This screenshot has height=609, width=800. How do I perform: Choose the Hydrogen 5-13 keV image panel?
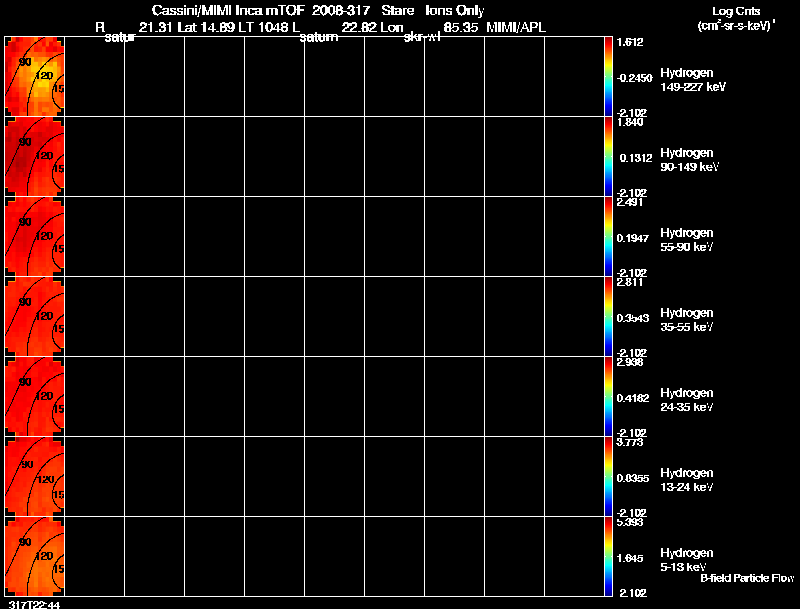click(34, 556)
